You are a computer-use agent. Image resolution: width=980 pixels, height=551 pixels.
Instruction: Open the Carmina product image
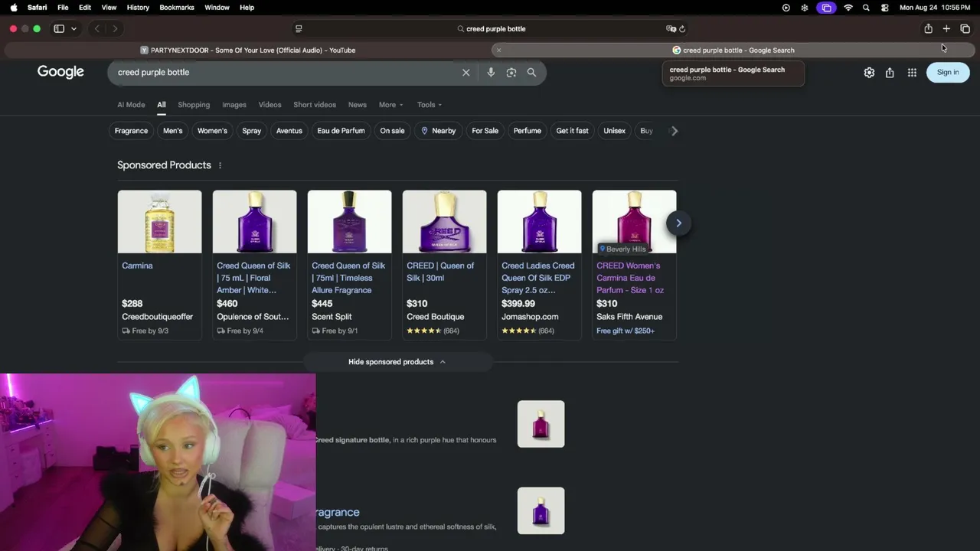160,222
